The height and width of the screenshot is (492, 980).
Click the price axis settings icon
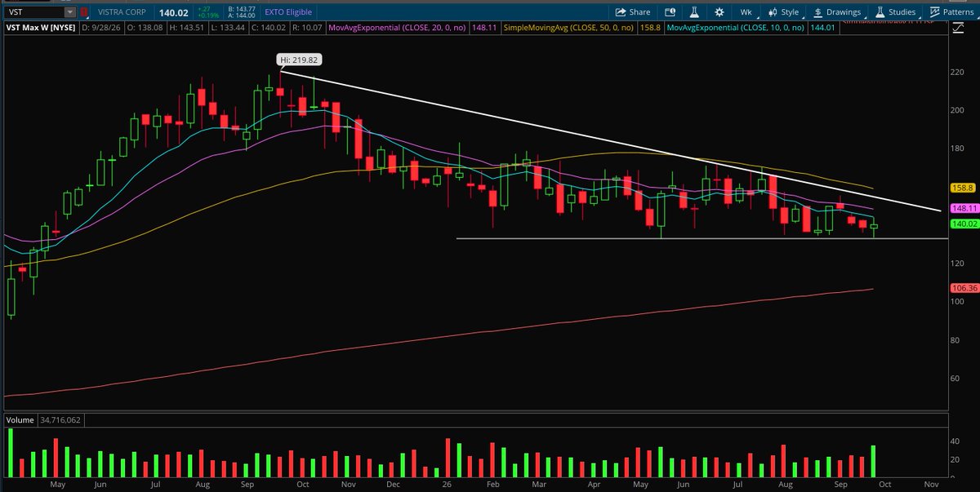point(957,28)
